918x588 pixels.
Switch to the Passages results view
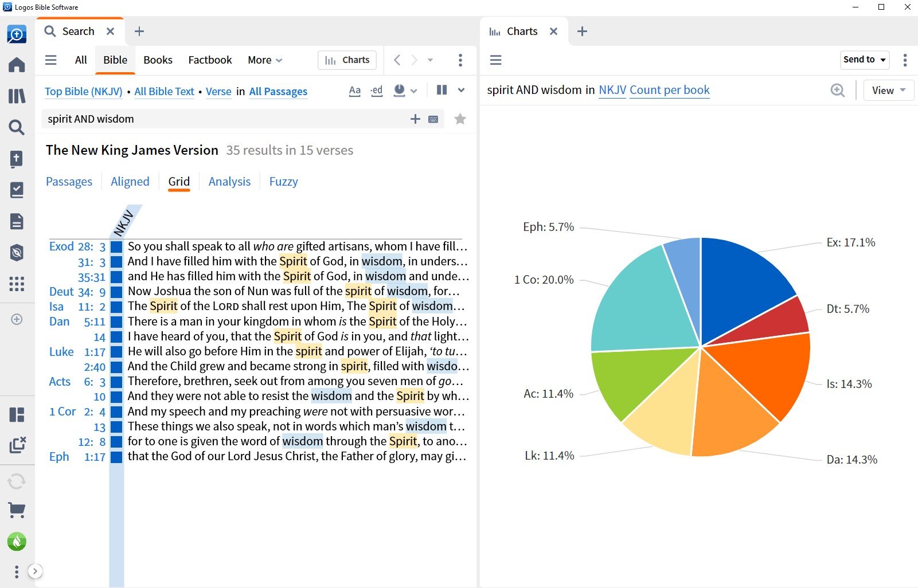coord(69,182)
